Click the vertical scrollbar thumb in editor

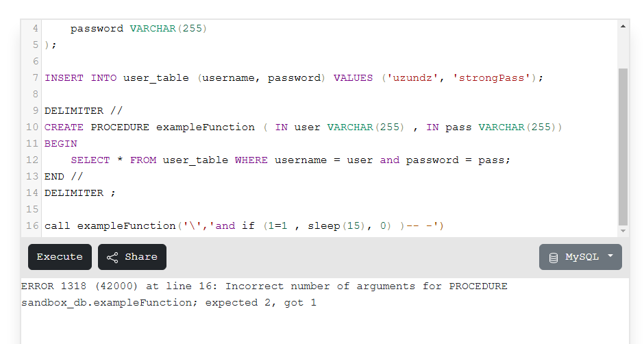[x=623, y=147]
